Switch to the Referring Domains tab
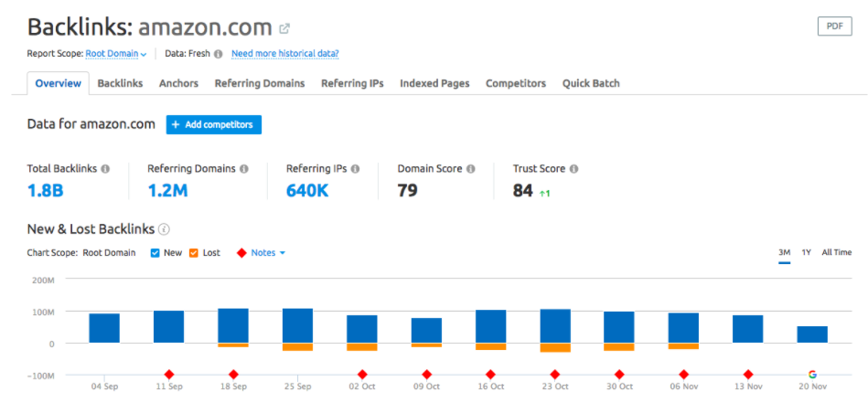868x403 pixels. click(x=260, y=83)
